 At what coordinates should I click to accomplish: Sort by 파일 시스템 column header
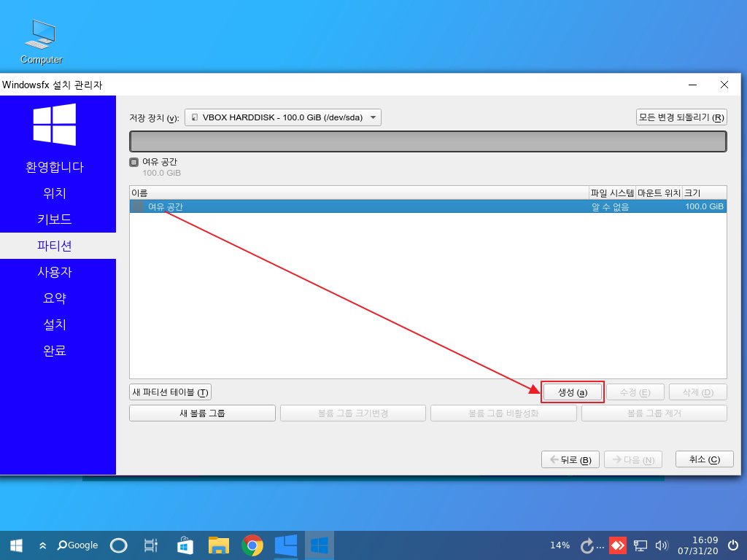612,192
